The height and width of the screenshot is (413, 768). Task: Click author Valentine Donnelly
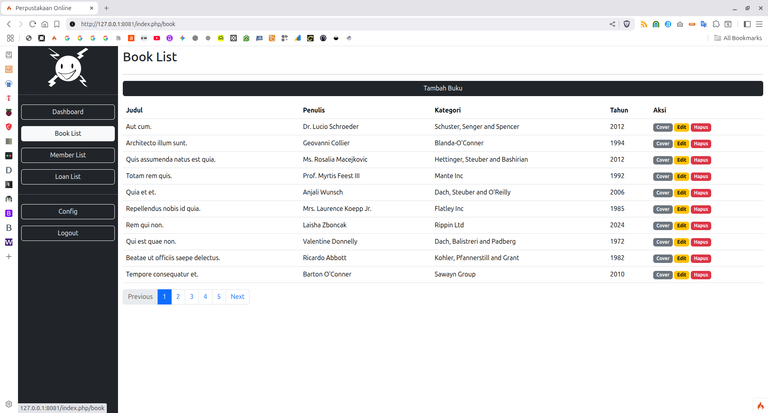click(330, 242)
